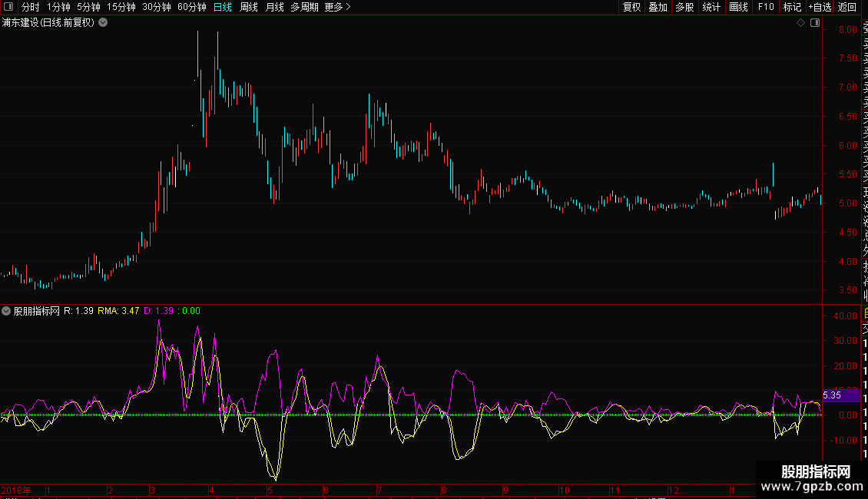Open the 画线 drawing tools

point(738,7)
